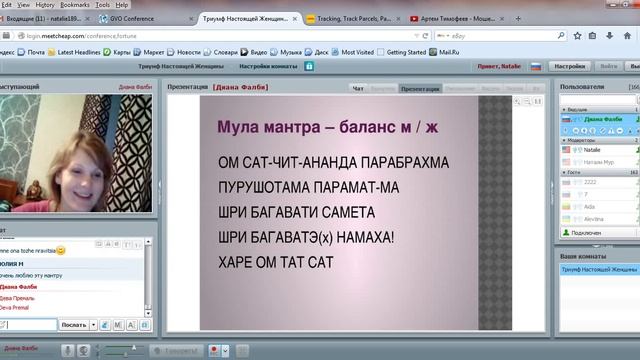The image size is (640, 360).
Task: Open the Почта bookmark
Action: click(31, 52)
